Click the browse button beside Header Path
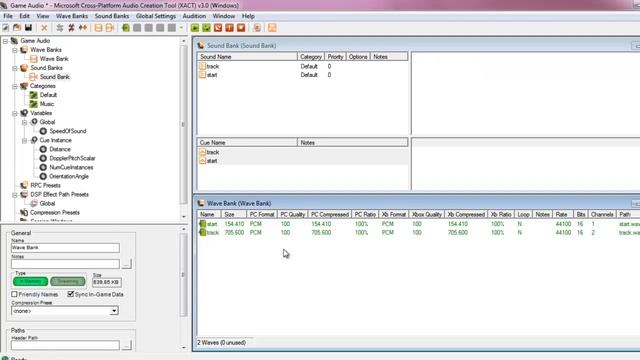 [x=127, y=345]
